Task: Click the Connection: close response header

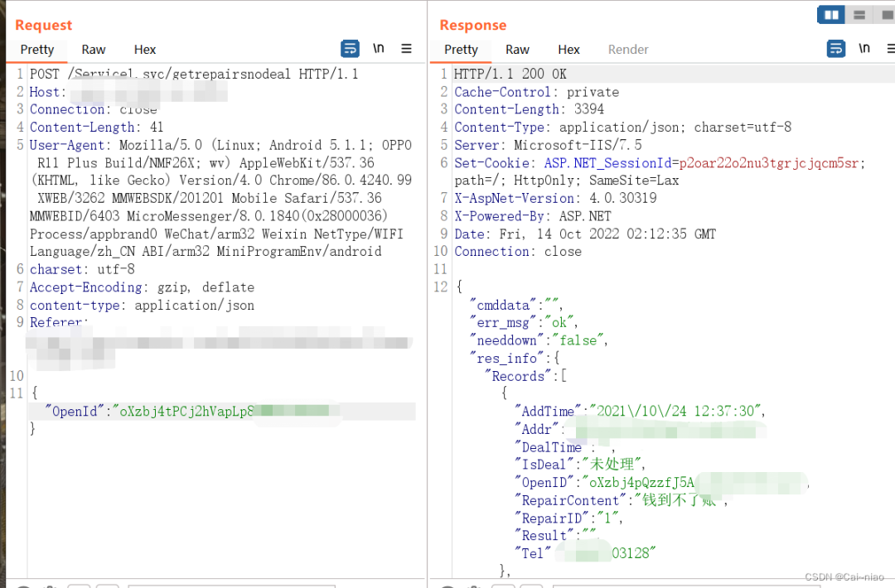Action: pyautogui.click(x=518, y=252)
